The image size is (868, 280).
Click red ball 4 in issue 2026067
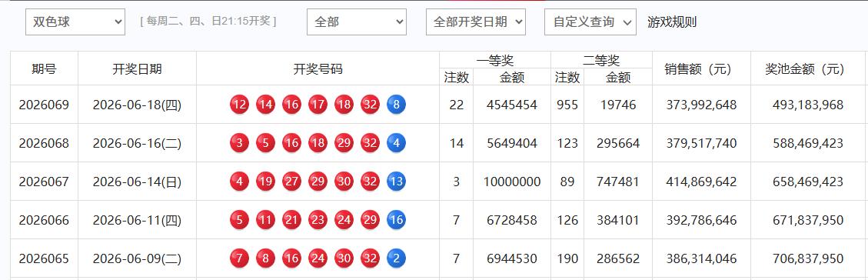(239, 182)
